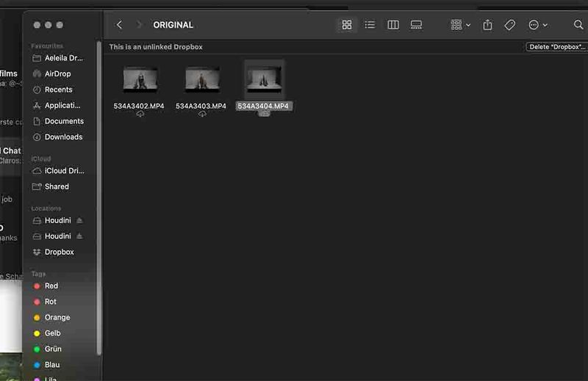
Task: Click the Delete "Dropbox" button
Action: point(557,47)
